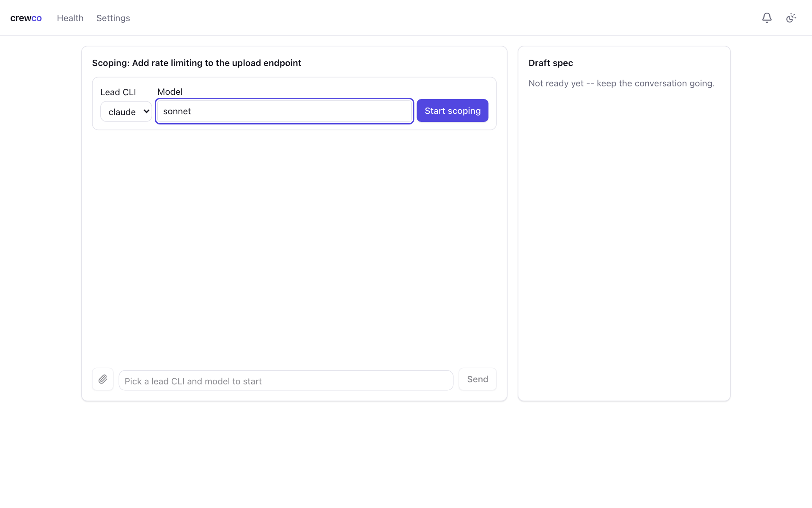Open the Settings nav item
The image size is (812, 508).
click(113, 18)
